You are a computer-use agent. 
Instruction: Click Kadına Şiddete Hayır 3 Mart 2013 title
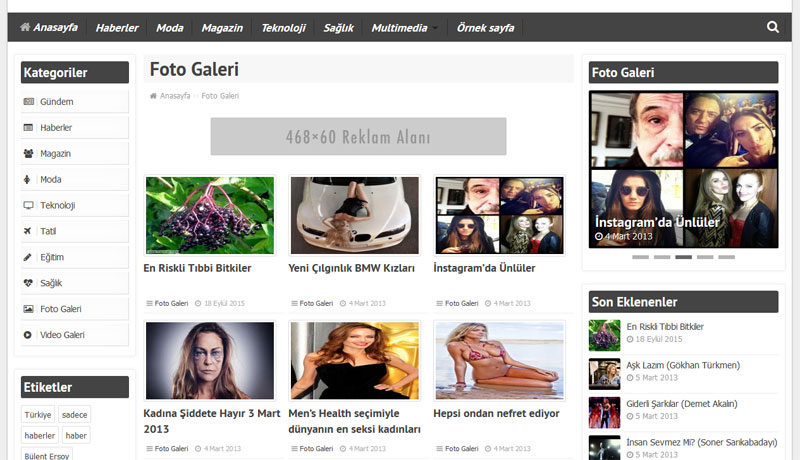[x=212, y=421]
